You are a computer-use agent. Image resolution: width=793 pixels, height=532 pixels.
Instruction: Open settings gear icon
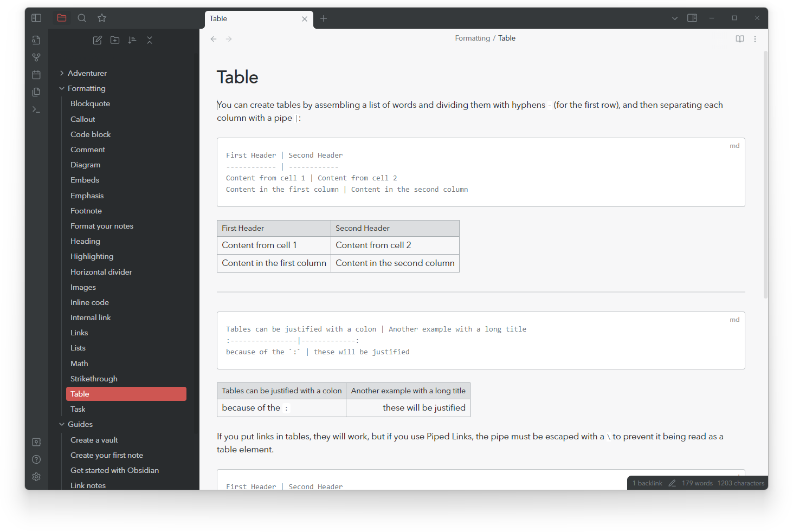[36, 477]
